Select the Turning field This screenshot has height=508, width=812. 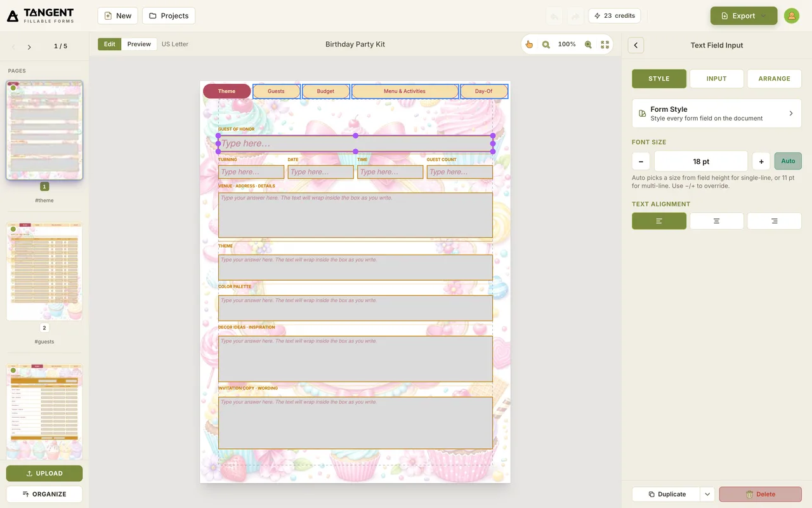pos(251,172)
